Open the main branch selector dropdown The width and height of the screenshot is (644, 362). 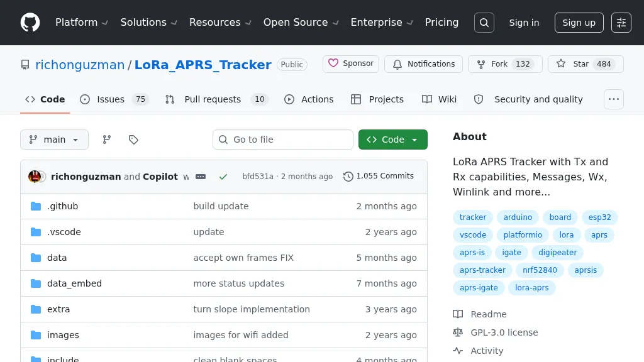tap(54, 140)
